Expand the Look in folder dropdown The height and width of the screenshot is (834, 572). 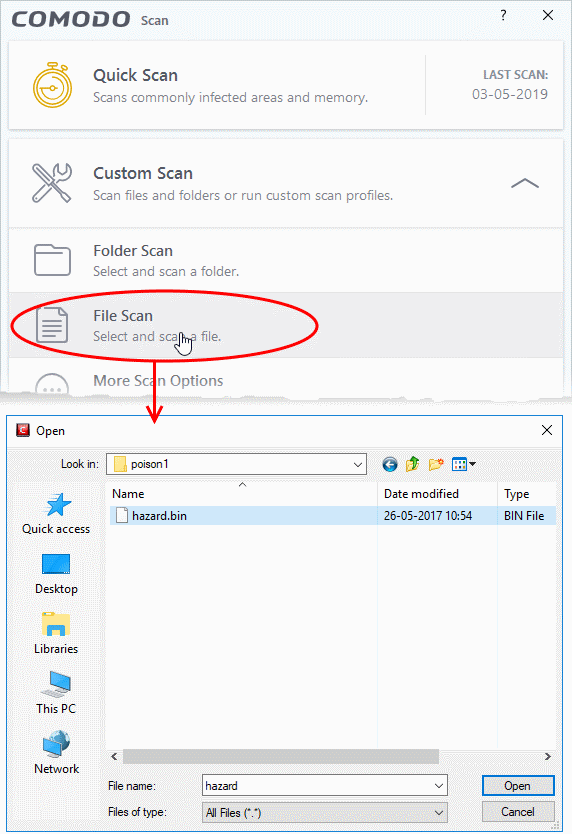[358, 464]
